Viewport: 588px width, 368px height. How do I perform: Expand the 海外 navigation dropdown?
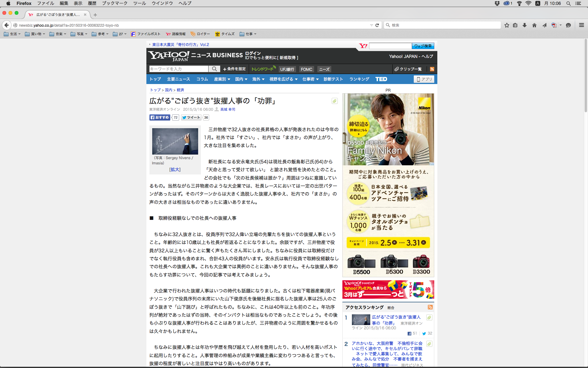pos(258,79)
